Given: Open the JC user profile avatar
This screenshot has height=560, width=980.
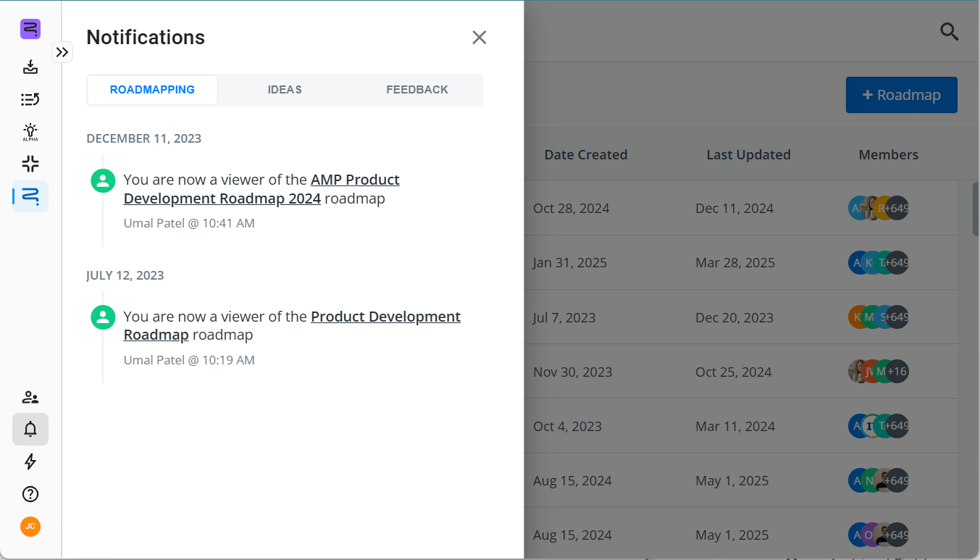Looking at the screenshot, I should click(30, 527).
